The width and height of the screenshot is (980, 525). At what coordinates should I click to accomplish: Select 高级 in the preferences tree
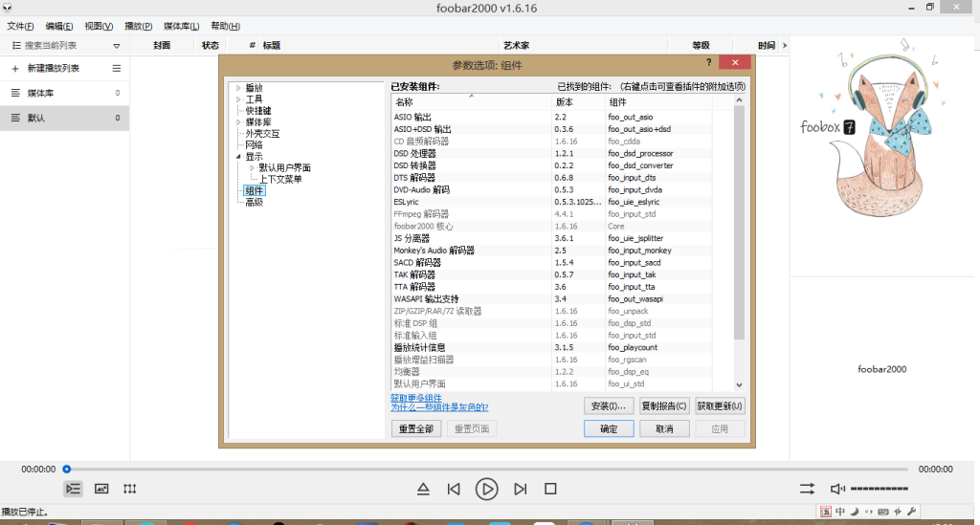(254, 203)
